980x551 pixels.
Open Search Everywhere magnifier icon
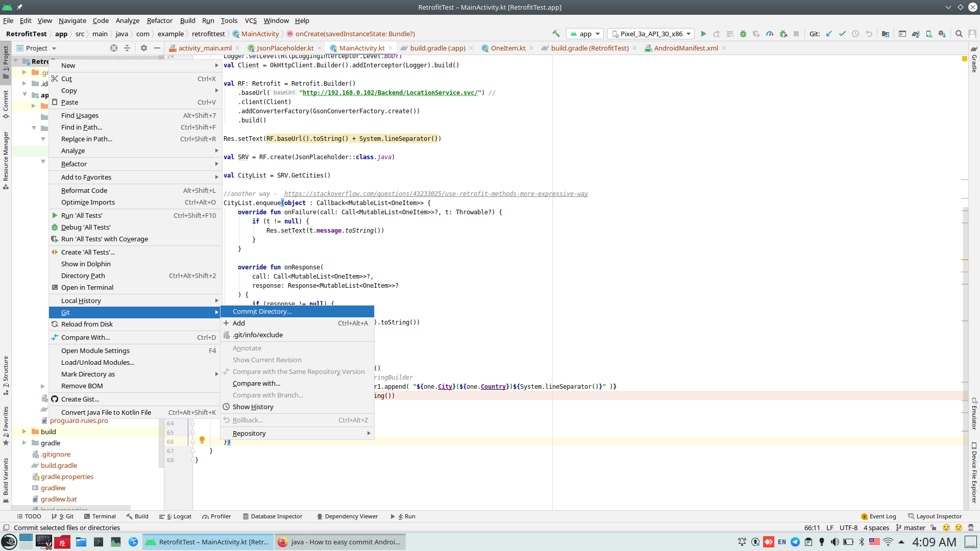[959, 34]
